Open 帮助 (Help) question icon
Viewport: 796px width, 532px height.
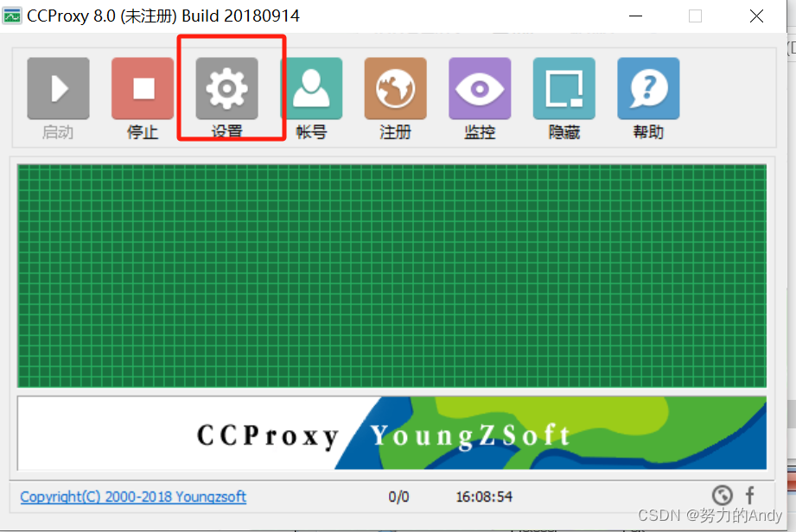648,88
